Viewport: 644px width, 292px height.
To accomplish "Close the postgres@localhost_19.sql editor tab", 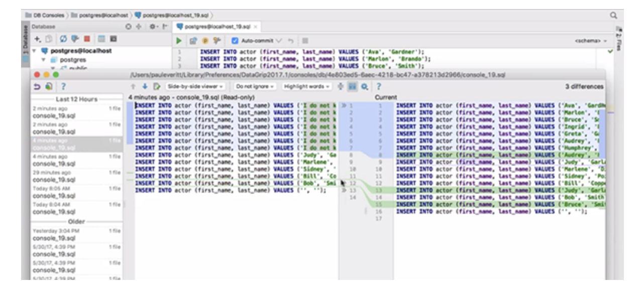I will 256,27.
